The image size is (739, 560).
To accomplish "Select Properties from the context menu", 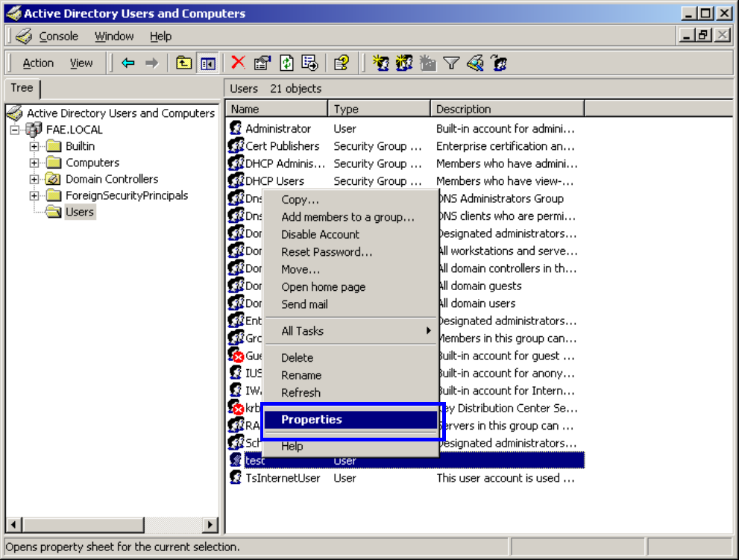I will pyautogui.click(x=350, y=420).
